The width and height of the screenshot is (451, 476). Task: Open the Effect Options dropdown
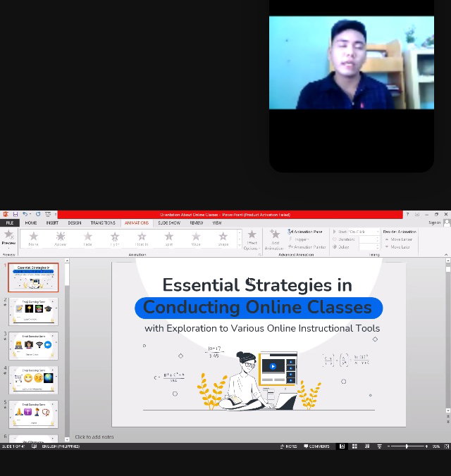point(252,240)
